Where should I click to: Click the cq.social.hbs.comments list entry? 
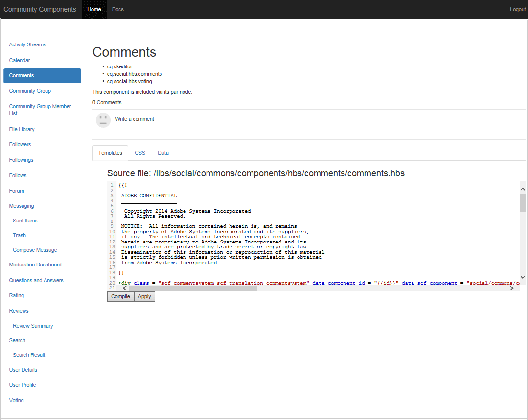tap(135, 74)
